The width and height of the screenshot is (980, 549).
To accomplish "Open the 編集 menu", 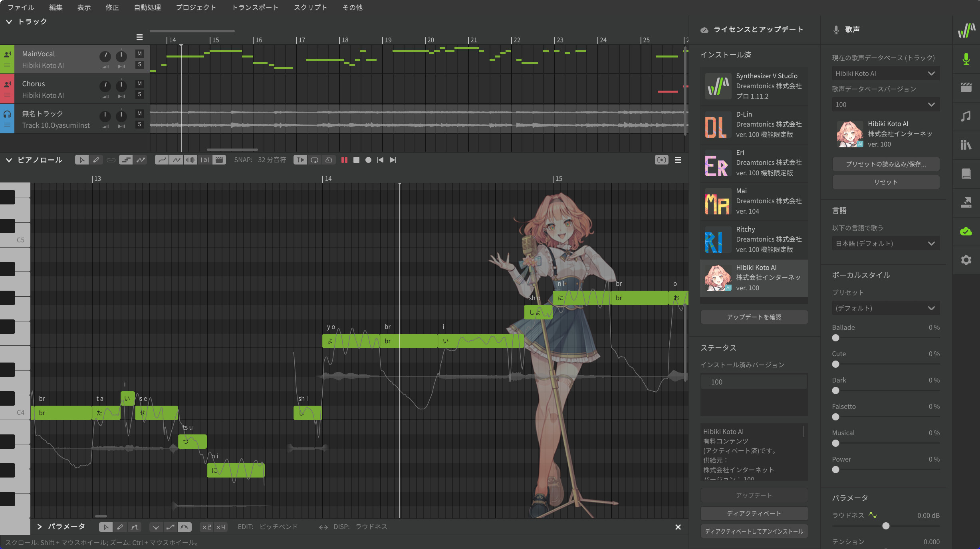I will pos(56,7).
